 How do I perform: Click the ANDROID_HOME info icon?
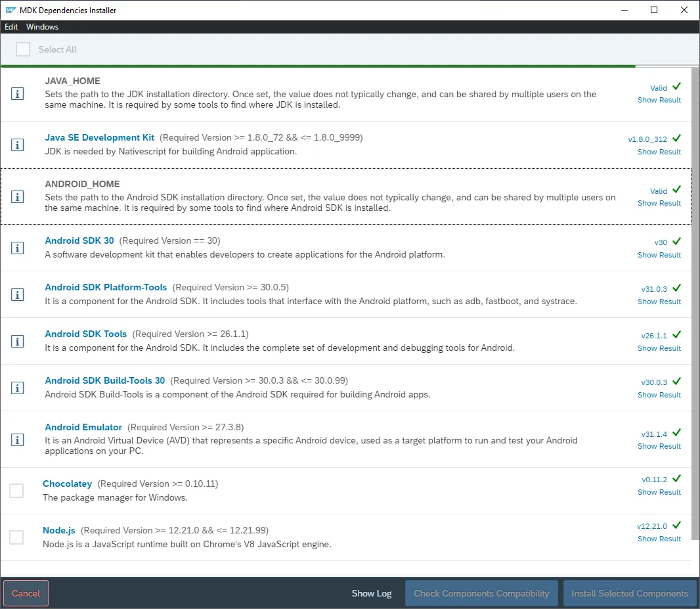point(18,196)
